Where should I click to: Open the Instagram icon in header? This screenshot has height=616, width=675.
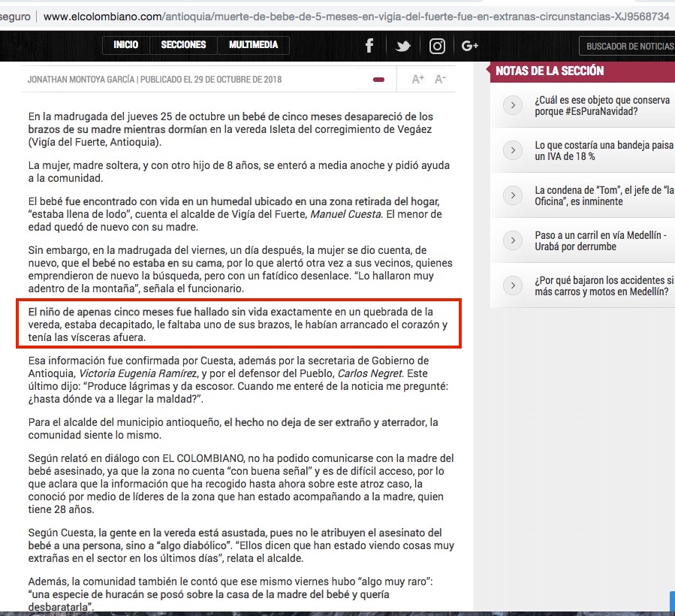coord(437,46)
